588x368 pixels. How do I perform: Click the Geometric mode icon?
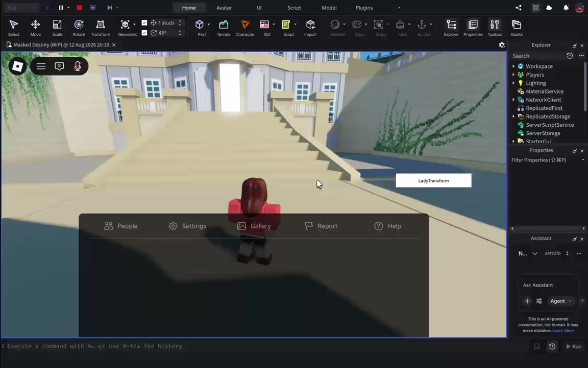point(125,25)
